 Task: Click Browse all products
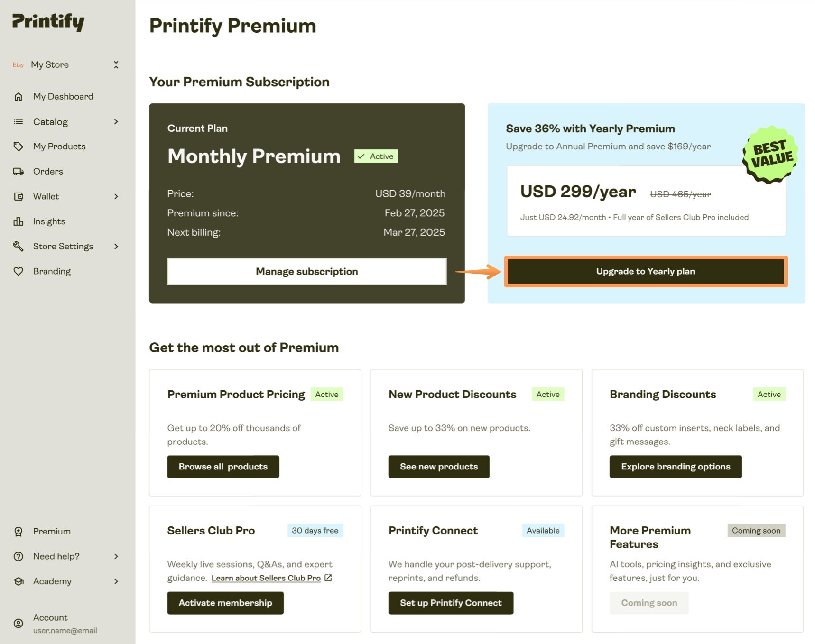(223, 466)
